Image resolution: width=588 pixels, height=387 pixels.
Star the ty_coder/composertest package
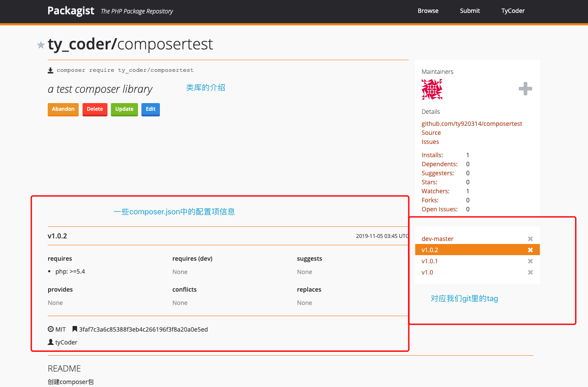41,45
